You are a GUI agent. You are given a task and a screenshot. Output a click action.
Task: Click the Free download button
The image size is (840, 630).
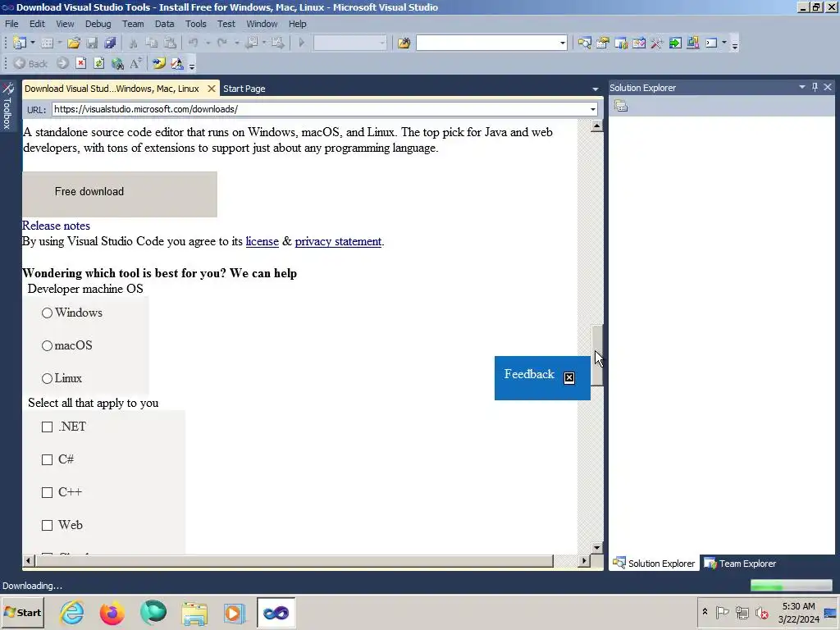(x=120, y=194)
